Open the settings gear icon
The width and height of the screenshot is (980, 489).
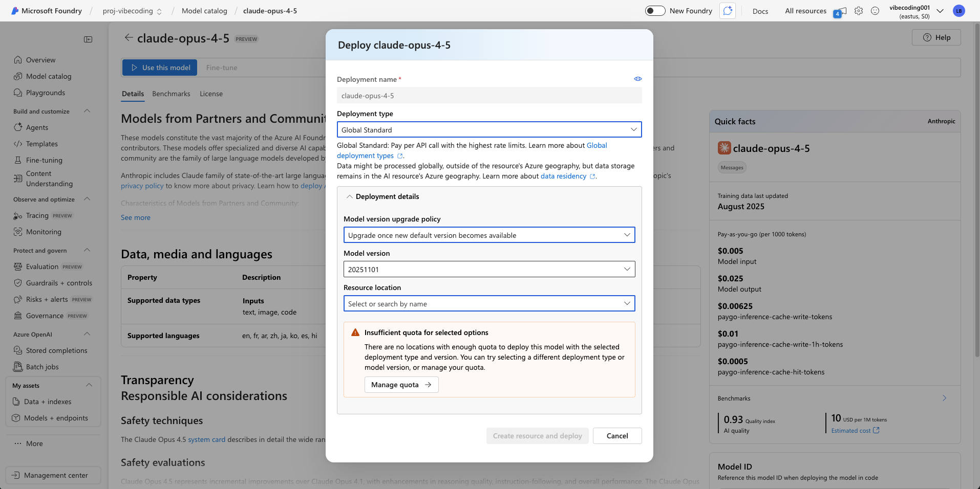tap(859, 11)
